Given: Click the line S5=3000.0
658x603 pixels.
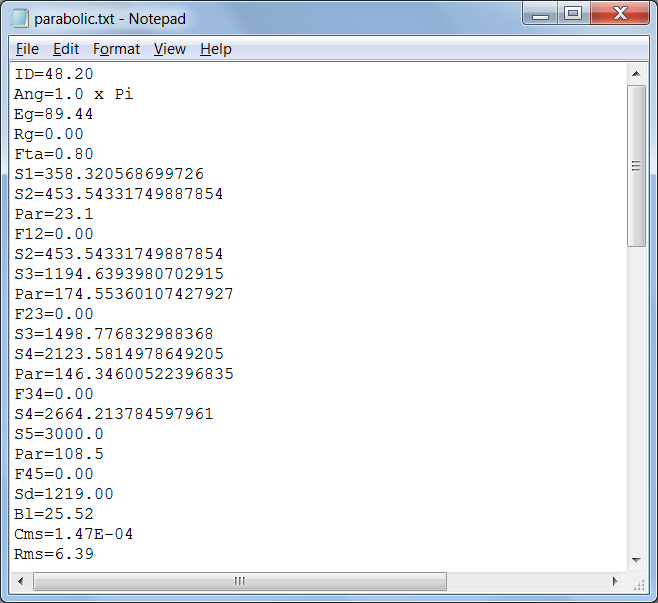Looking at the screenshot, I should pyautogui.click(x=59, y=434).
